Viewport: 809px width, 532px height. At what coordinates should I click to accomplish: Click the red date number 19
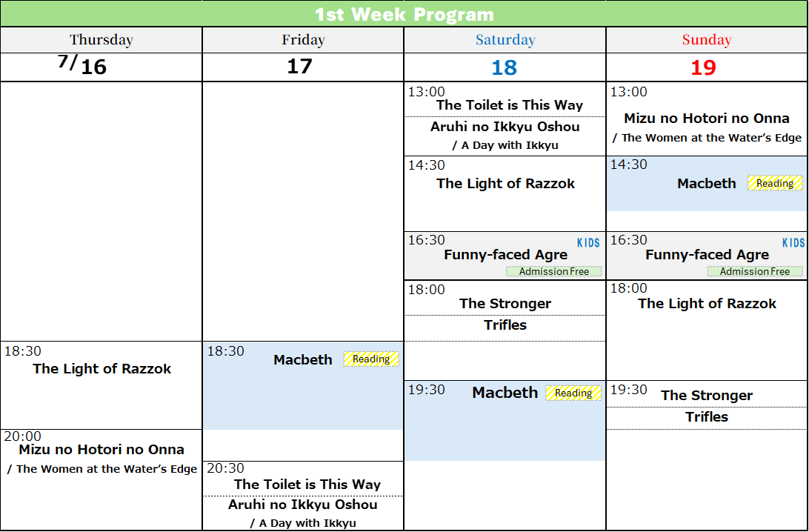point(704,68)
